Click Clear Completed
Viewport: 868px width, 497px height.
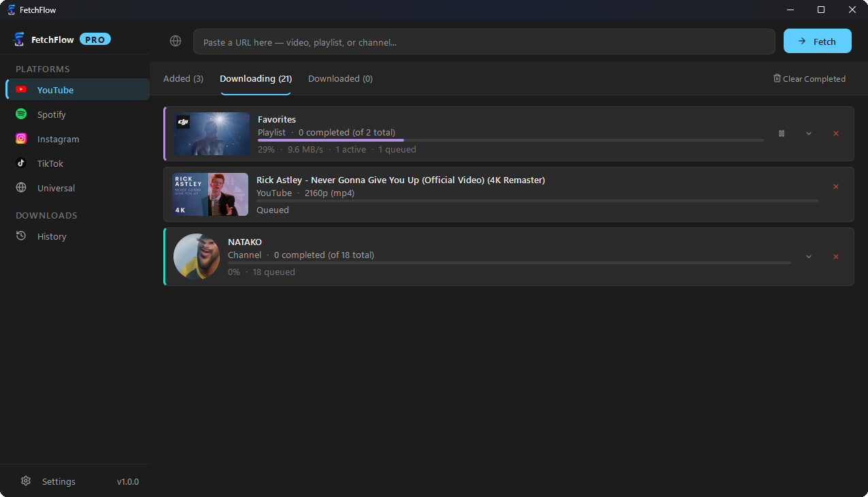[x=809, y=78]
